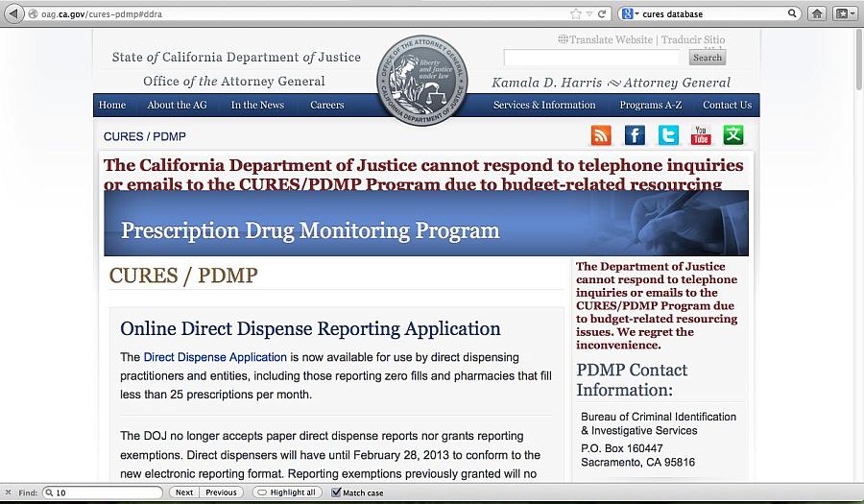Open the Google search engine dropdown

coord(631,13)
